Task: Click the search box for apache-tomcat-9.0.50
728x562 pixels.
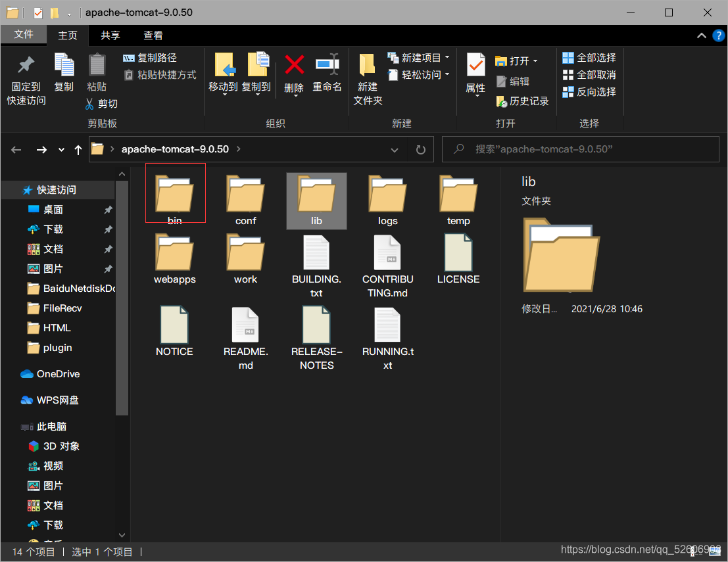Action: pos(580,149)
